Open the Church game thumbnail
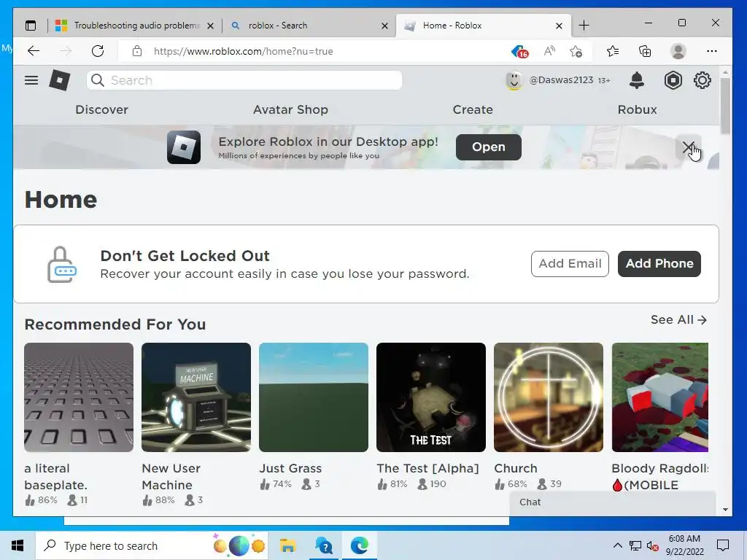Image resolution: width=747 pixels, height=560 pixels. pos(549,397)
